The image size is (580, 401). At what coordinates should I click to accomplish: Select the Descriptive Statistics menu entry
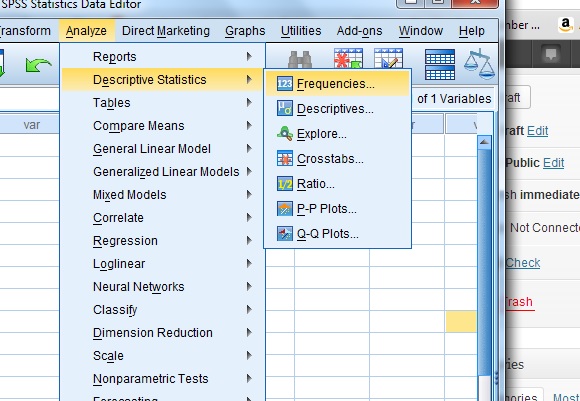[163, 80]
